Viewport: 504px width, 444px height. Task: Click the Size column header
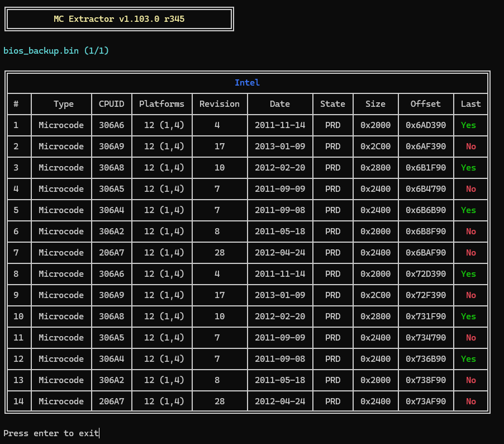pos(375,104)
